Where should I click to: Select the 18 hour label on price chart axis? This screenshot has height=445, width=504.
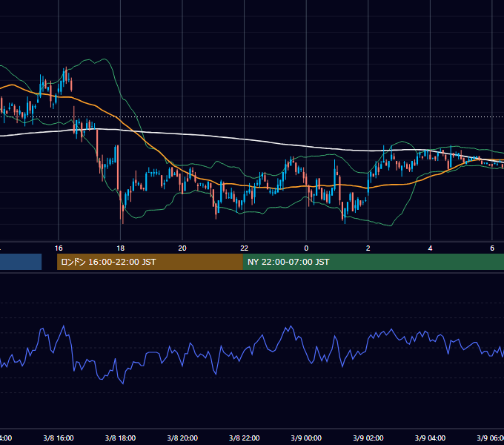click(x=120, y=248)
